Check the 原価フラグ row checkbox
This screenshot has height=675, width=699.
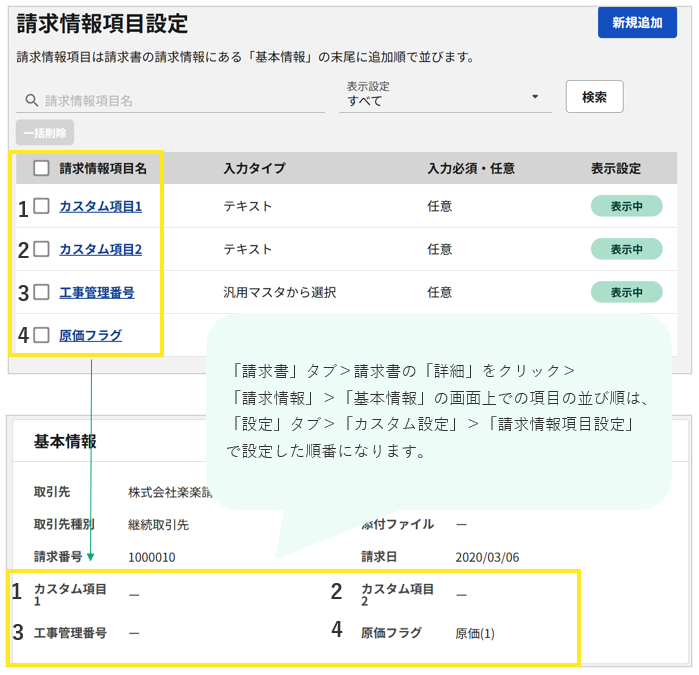(41, 335)
